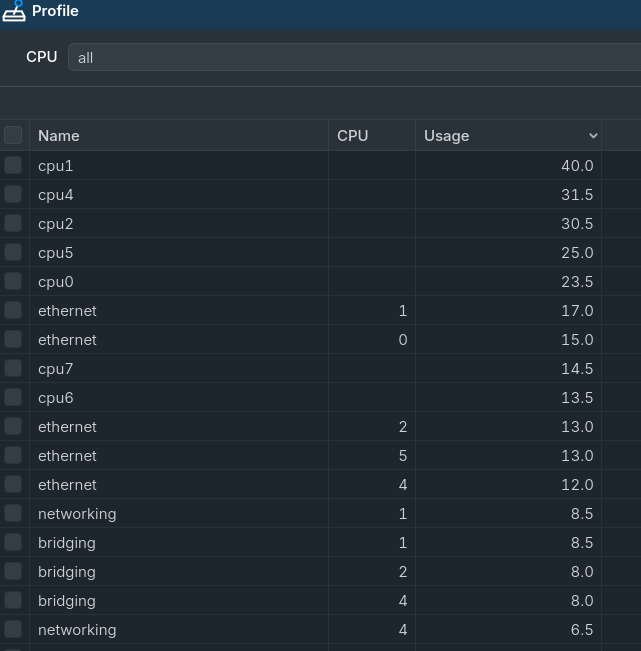641x651 pixels.
Task: Enable the cpu5 row checkbox
Action: 13,252
